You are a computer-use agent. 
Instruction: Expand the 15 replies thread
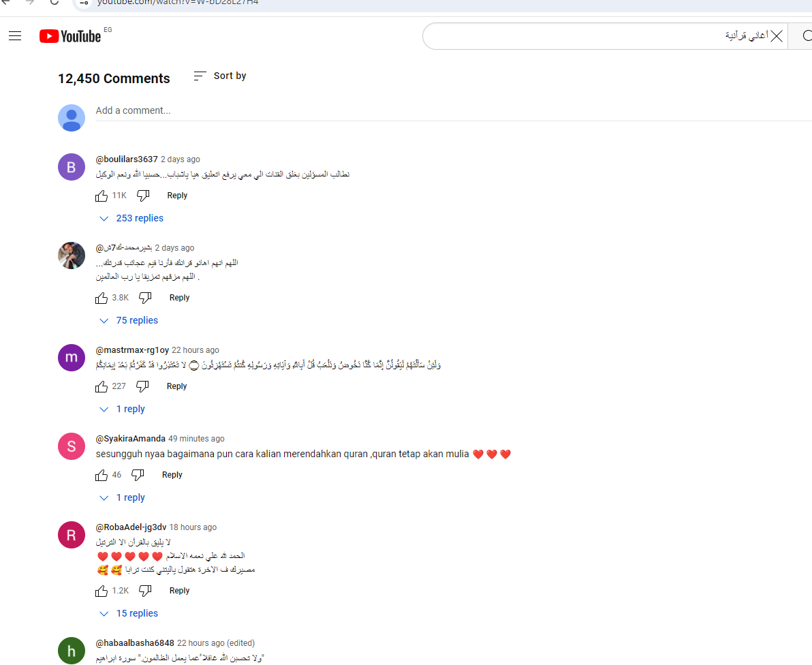[x=129, y=614]
